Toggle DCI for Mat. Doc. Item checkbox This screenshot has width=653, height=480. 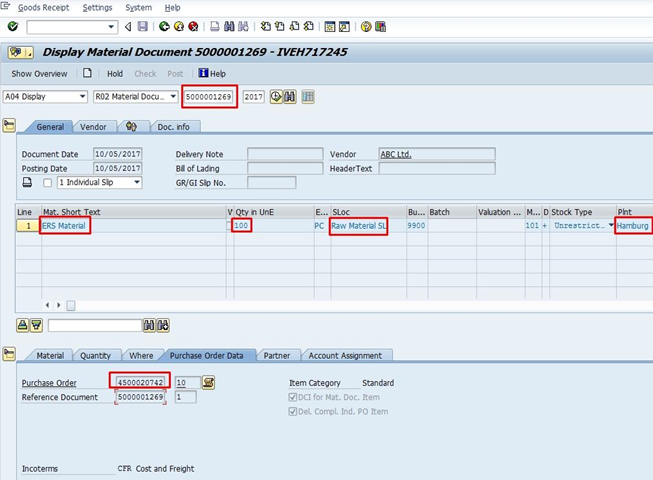[293, 397]
